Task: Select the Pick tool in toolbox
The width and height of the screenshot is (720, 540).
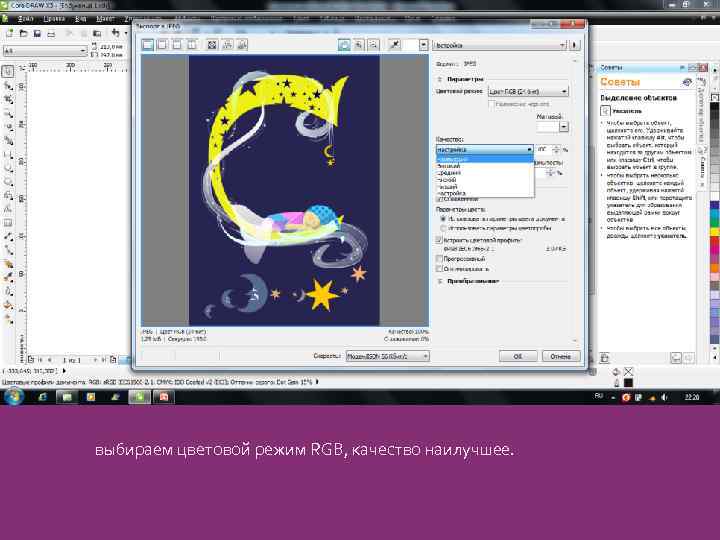Action: point(8,72)
